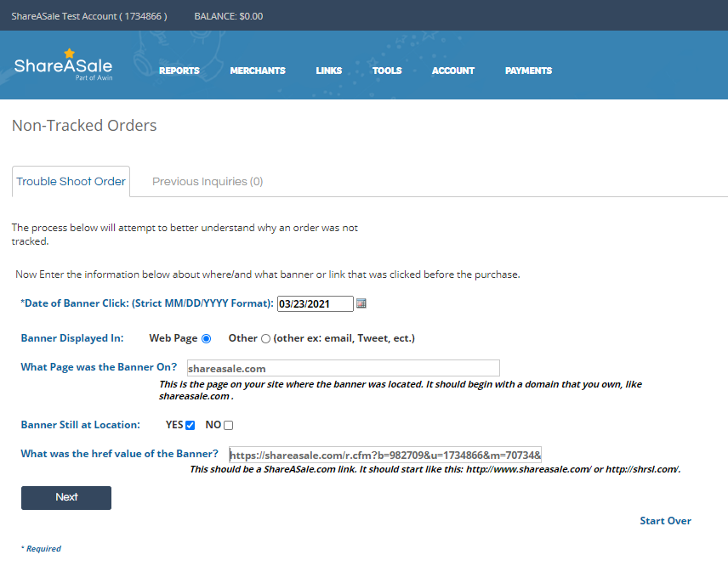Screen dimensions: 728x566
Task: Click the href value input field
Action: pyautogui.click(x=385, y=455)
